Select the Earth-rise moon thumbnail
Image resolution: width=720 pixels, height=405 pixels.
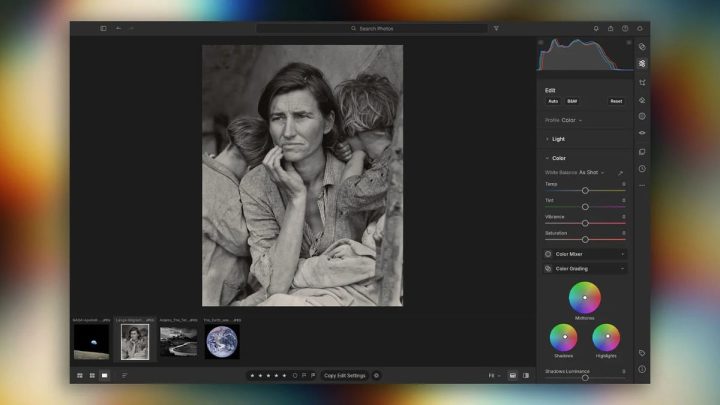coord(92,342)
